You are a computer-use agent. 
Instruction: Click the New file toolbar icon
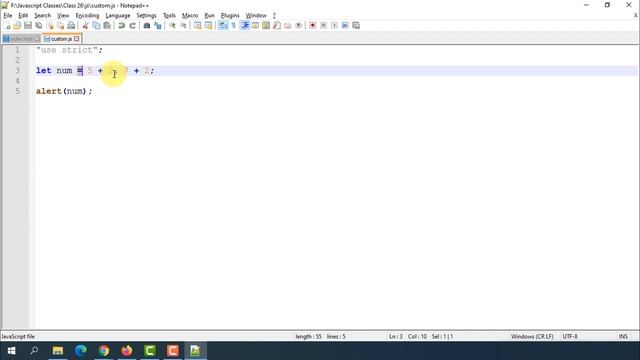tap(7, 25)
